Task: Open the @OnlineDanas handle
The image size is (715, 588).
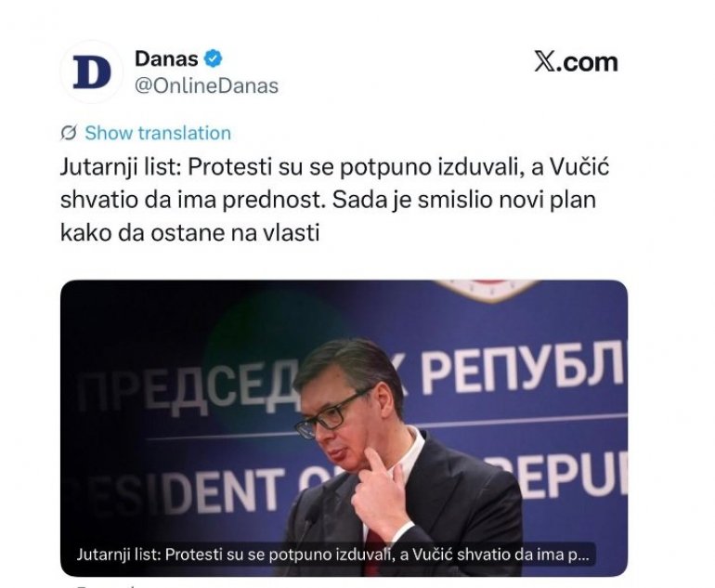Action: point(206,85)
